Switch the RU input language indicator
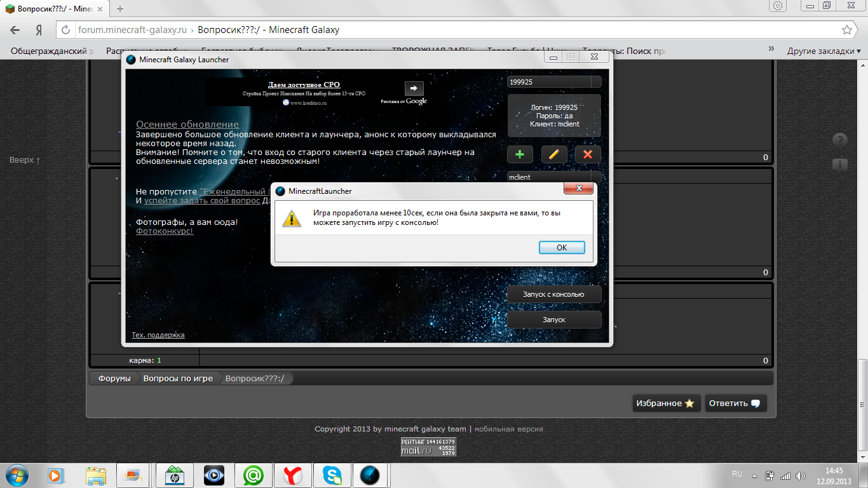 [737, 474]
